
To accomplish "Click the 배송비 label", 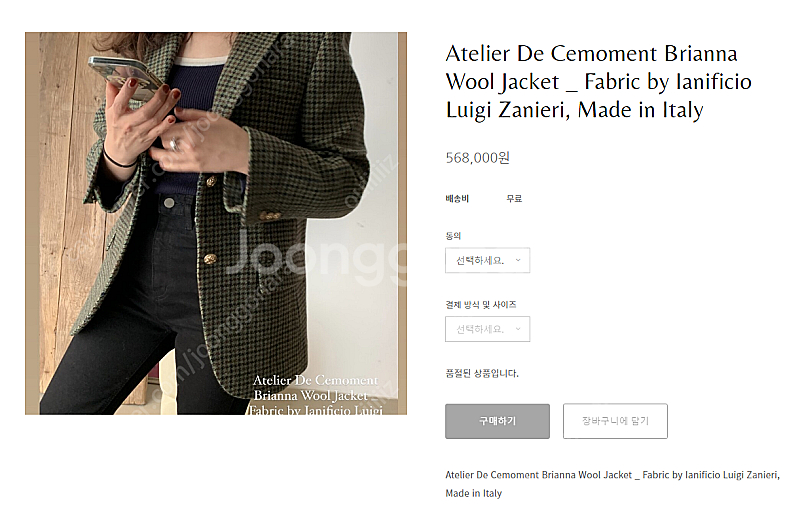I will coord(457,199).
